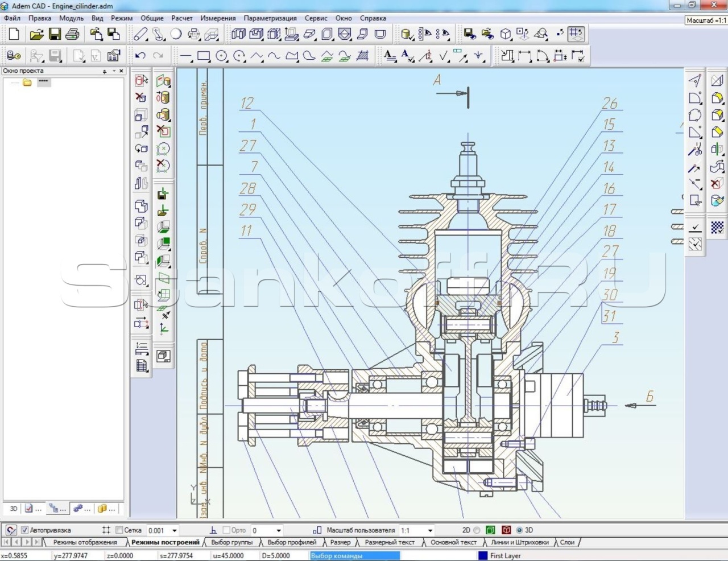Image resolution: width=728 pixels, height=561 pixels.
Task: Select the Line drawing tool
Action: click(185, 56)
